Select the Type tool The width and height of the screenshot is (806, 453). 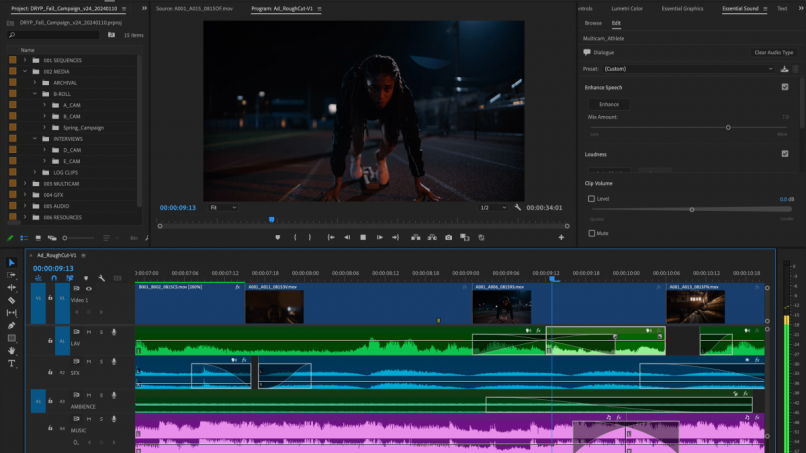(11, 363)
